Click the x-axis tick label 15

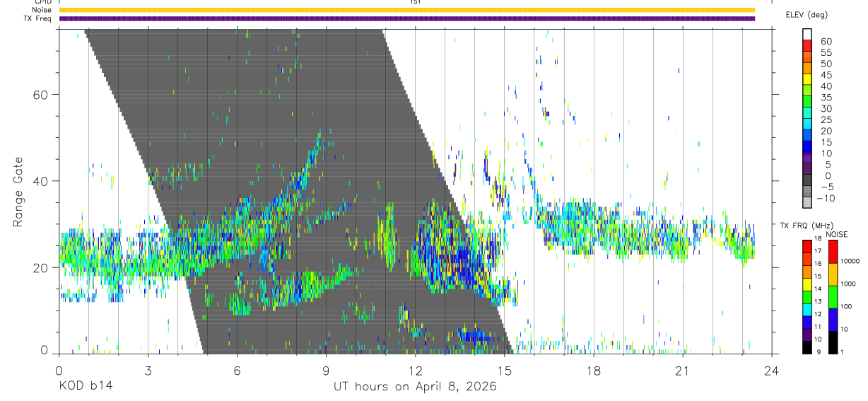[x=504, y=371]
